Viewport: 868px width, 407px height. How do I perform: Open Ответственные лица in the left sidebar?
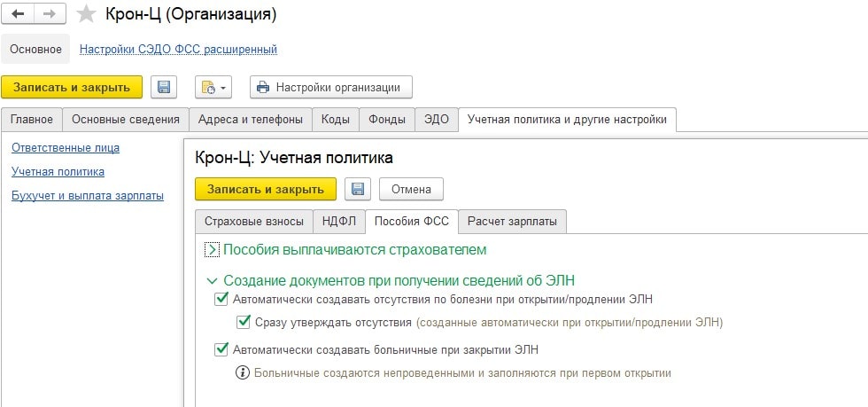click(x=65, y=147)
